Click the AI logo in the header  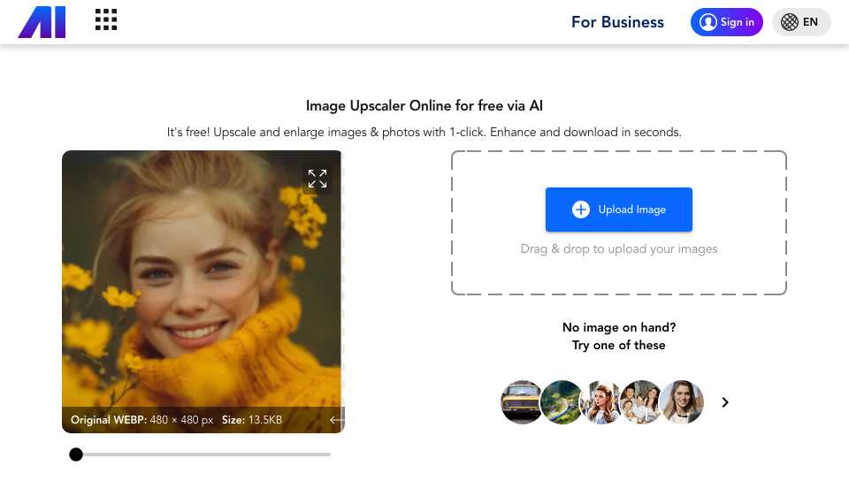coord(42,22)
